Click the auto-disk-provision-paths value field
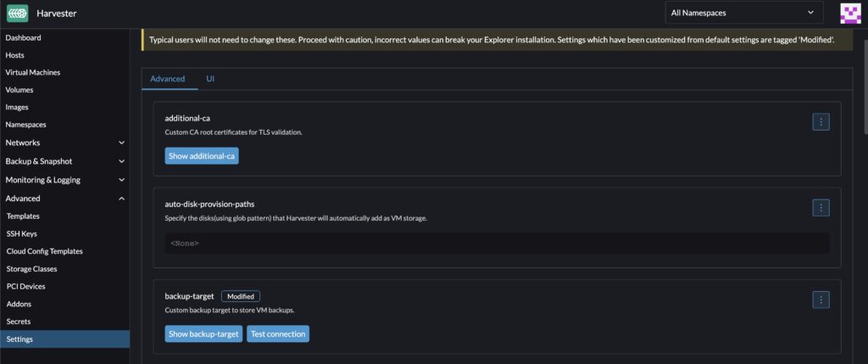 496,244
